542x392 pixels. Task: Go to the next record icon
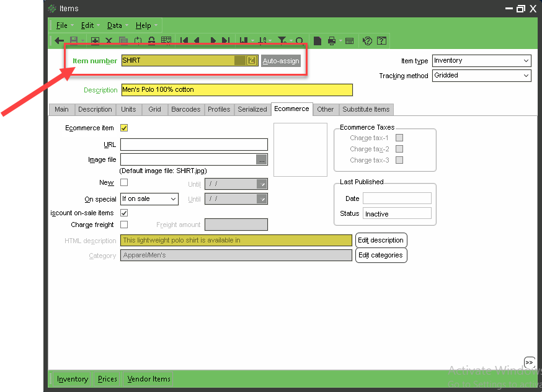[213, 41]
